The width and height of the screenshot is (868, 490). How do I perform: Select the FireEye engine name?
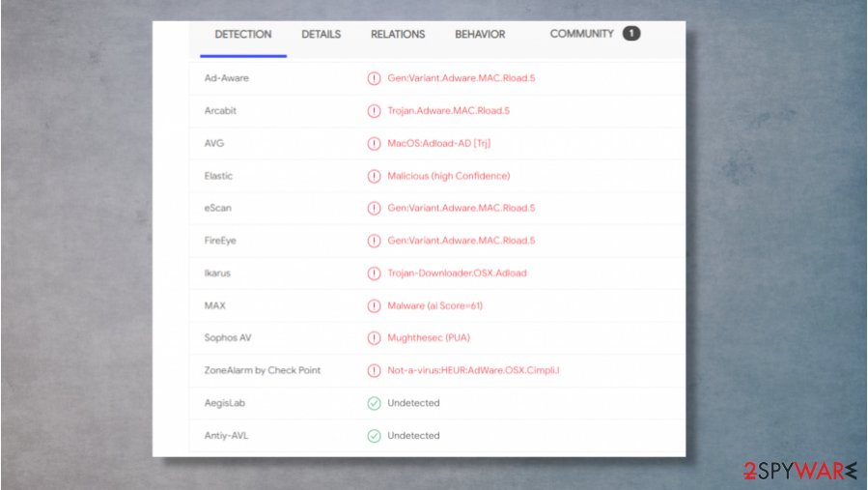click(x=220, y=241)
